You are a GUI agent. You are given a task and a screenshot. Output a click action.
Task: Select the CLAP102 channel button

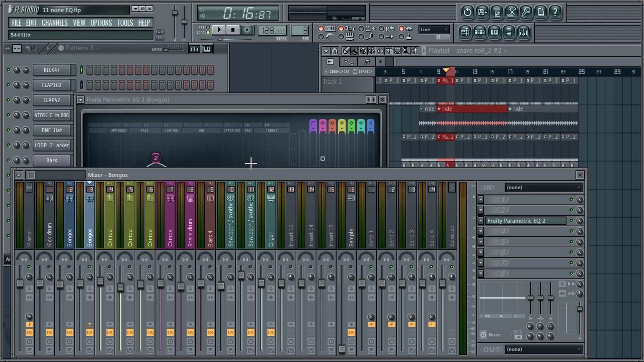52,85
